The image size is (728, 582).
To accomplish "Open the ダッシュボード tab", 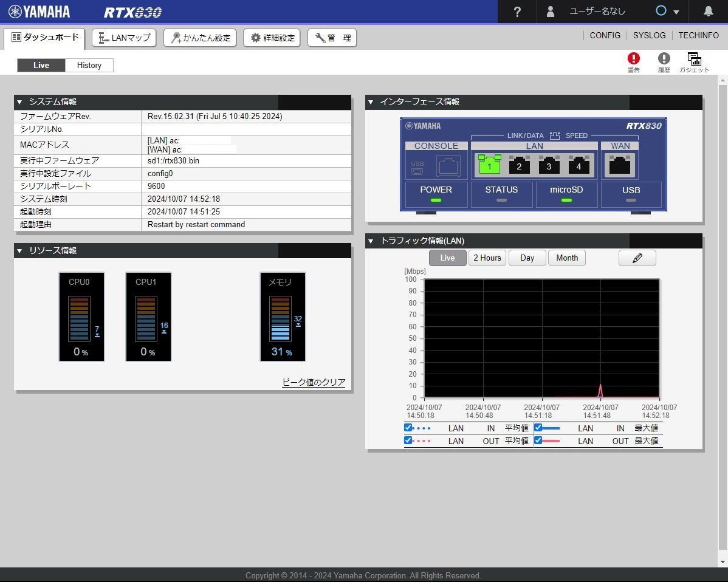I will click(44, 38).
